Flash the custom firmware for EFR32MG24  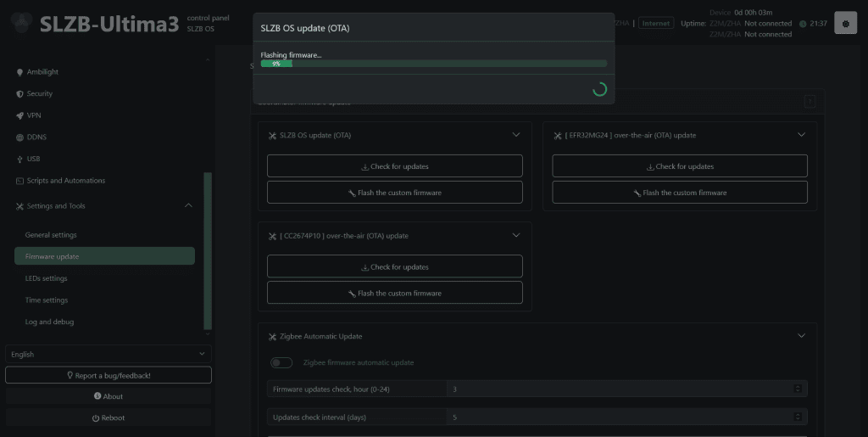679,193
